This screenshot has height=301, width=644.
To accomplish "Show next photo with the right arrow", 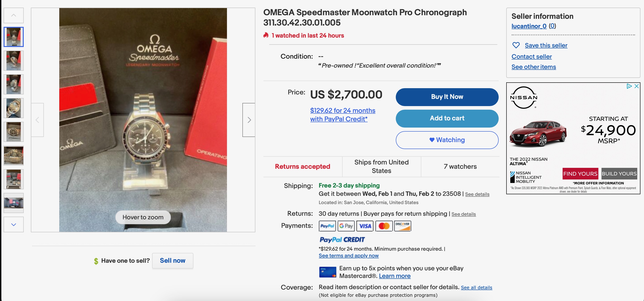I will (x=249, y=120).
